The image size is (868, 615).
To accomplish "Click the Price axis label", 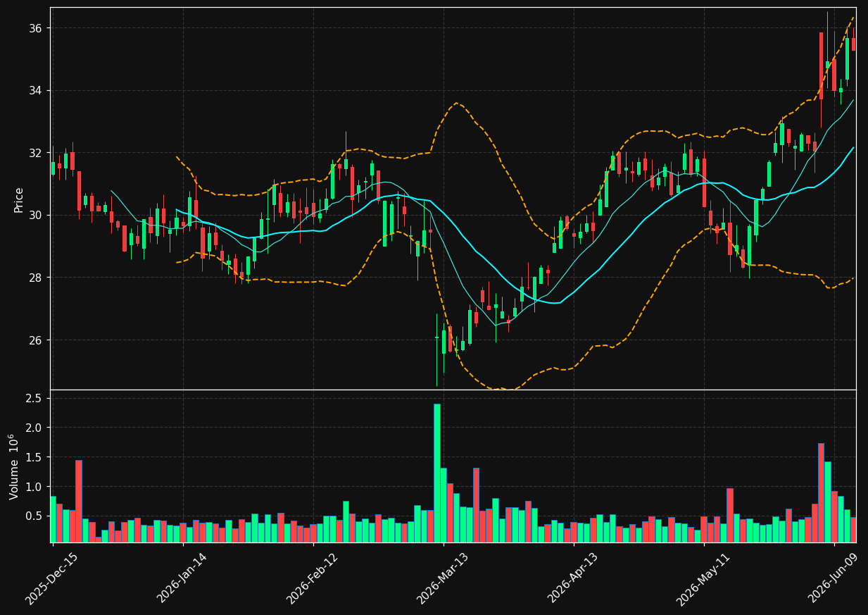I will click(x=19, y=200).
